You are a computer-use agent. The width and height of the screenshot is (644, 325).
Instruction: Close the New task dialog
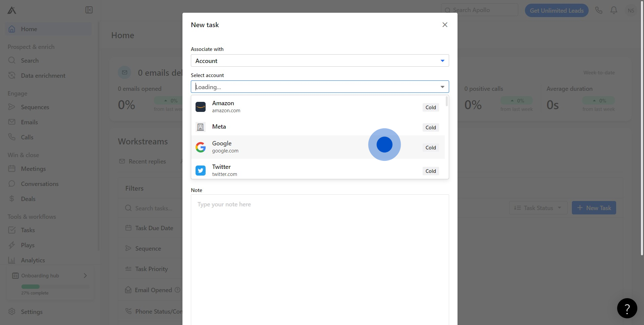[x=445, y=25]
